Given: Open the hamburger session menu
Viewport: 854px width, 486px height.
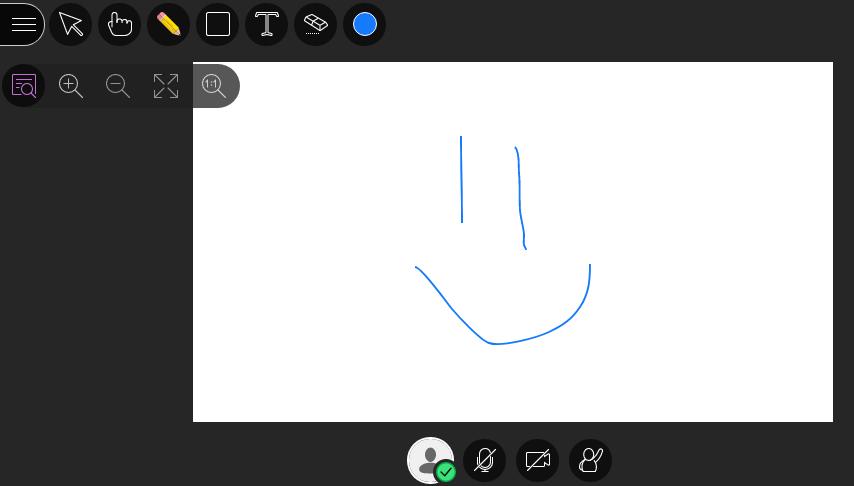Looking at the screenshot, I should tap(22, 25).
